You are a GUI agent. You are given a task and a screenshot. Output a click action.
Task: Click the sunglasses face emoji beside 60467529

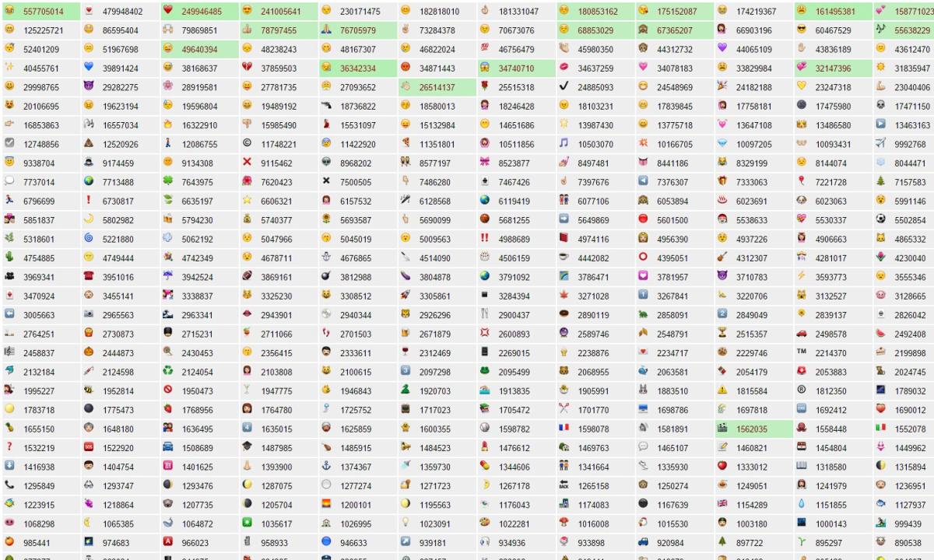[x=802, y=30]
